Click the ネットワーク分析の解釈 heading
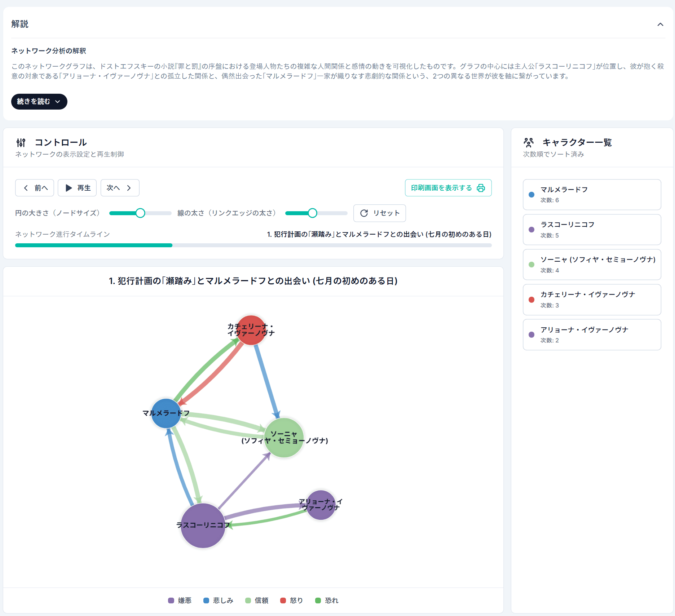 (x=49, y=51)
